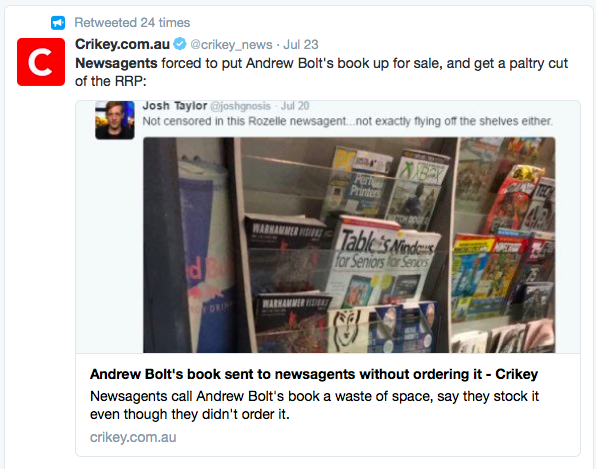The image size is (596, 469).
Task: Click the blue verified badge
Action: (180, 44)
